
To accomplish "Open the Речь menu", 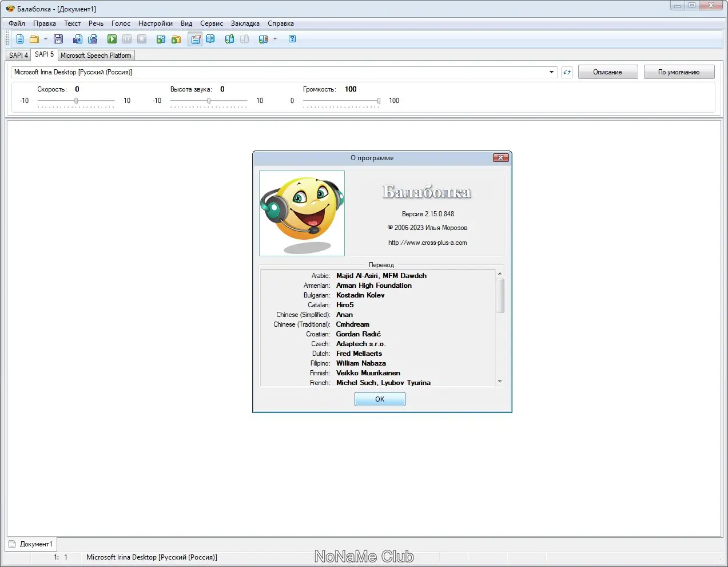I will (x=96, y=23).
